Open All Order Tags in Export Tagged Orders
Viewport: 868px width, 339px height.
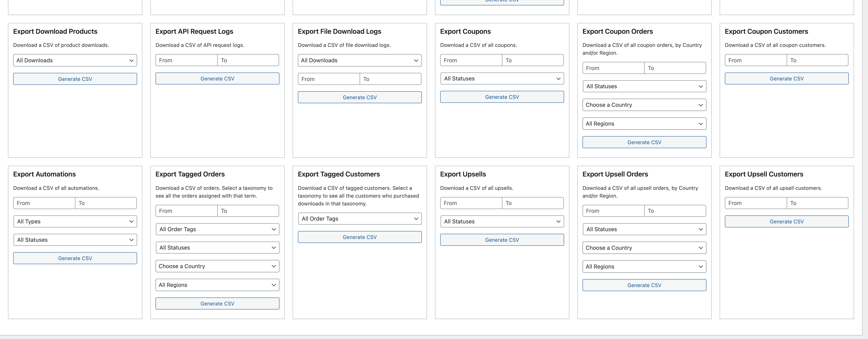(217, 229)
